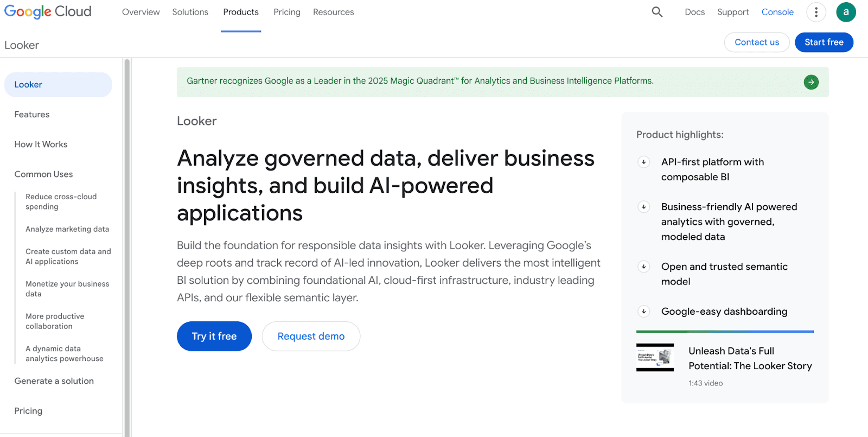Click the Start free button
This screenshot has height=437, width=868.
click(824, 42)
